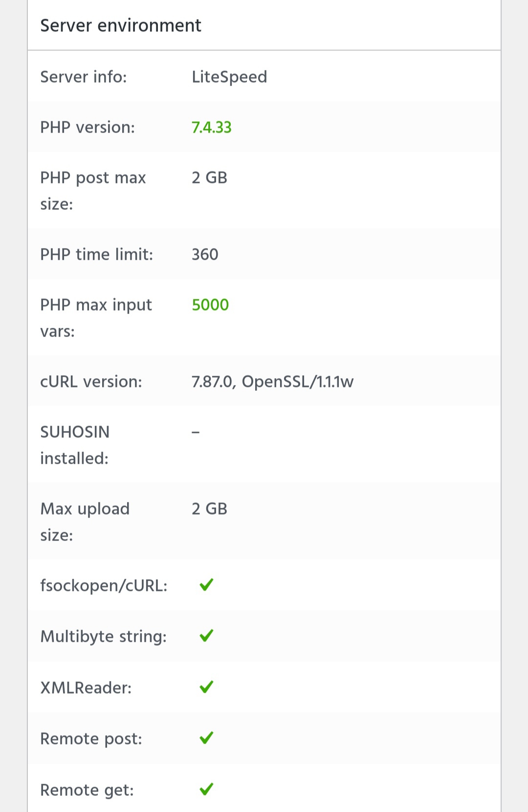Click the PHP post max size 2 GB value
528x812 pixels.
tap(209, 178)
